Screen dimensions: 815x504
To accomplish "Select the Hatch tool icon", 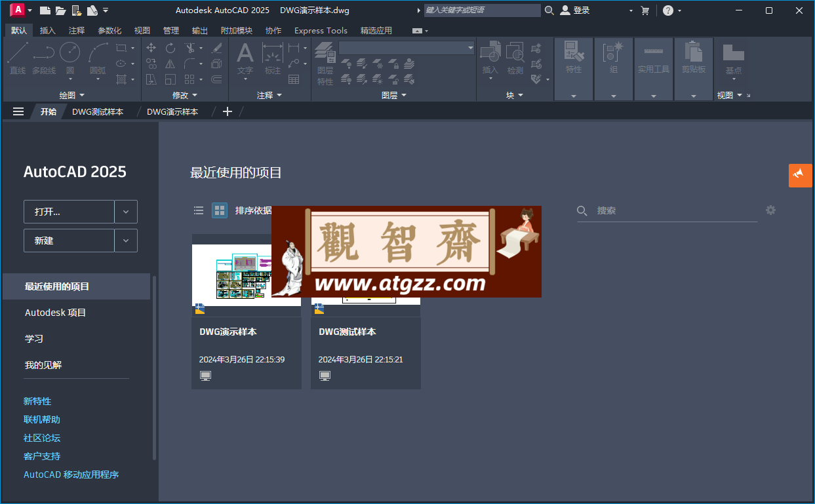I will pos(121,79).
